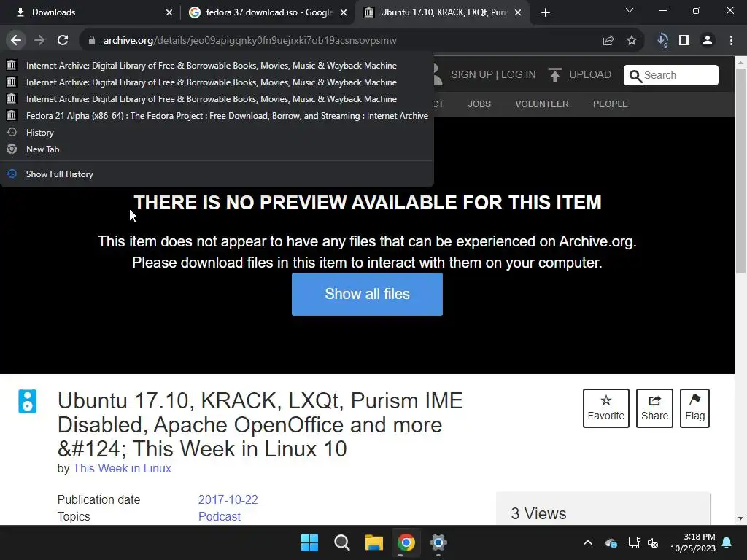Viewport: 747px width, 560px height.
Task: Open the tab search chevron
Action: tap(630, 10)
